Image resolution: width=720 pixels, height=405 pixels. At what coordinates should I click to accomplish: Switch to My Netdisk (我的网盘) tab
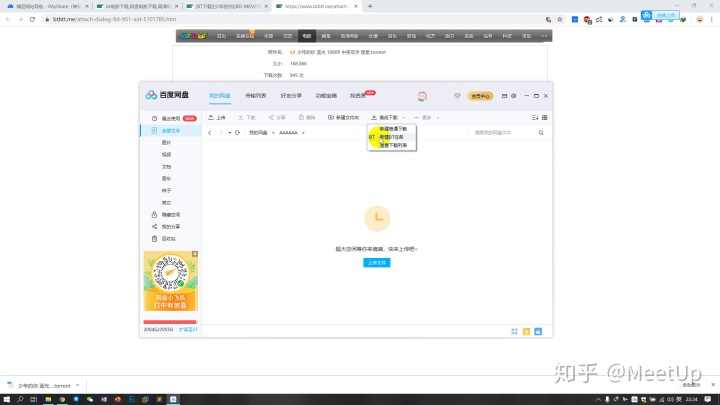click(219, 96)
